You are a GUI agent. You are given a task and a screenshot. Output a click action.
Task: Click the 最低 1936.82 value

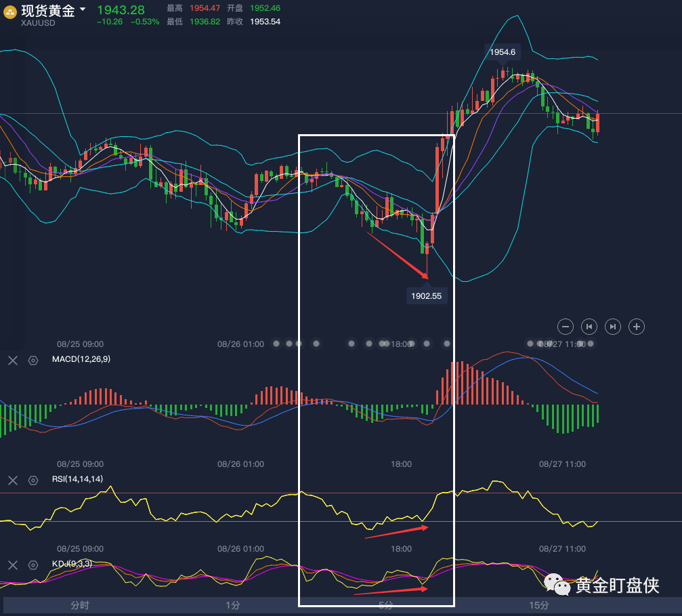click(x=205, y=21)
